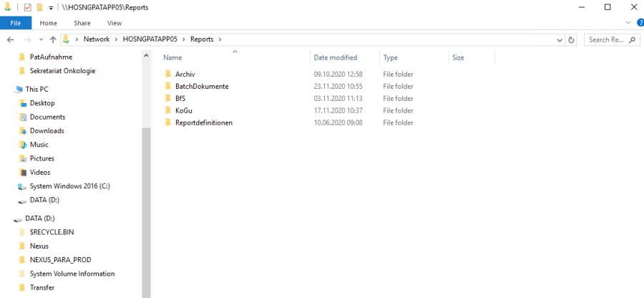Switch to the Home ribbon tab
644x298 pixels.
48,23
